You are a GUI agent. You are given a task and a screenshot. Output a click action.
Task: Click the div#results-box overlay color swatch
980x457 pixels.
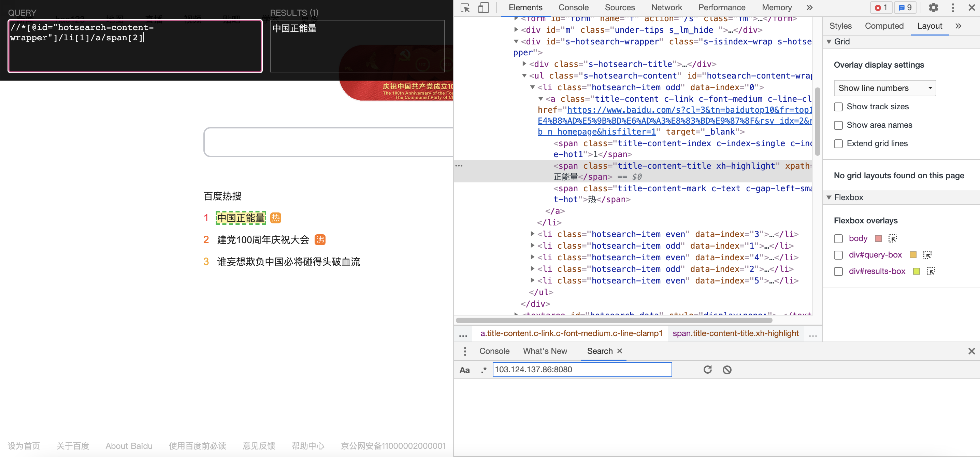coord(916,271)
